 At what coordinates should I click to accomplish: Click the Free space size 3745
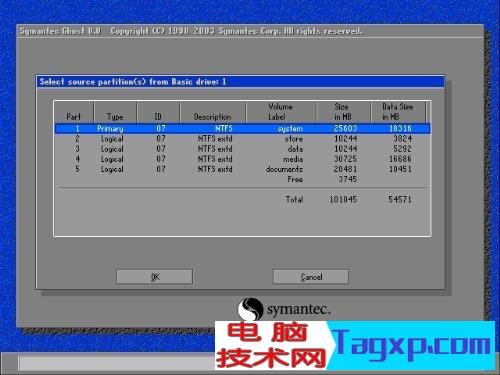click(348, 179)
